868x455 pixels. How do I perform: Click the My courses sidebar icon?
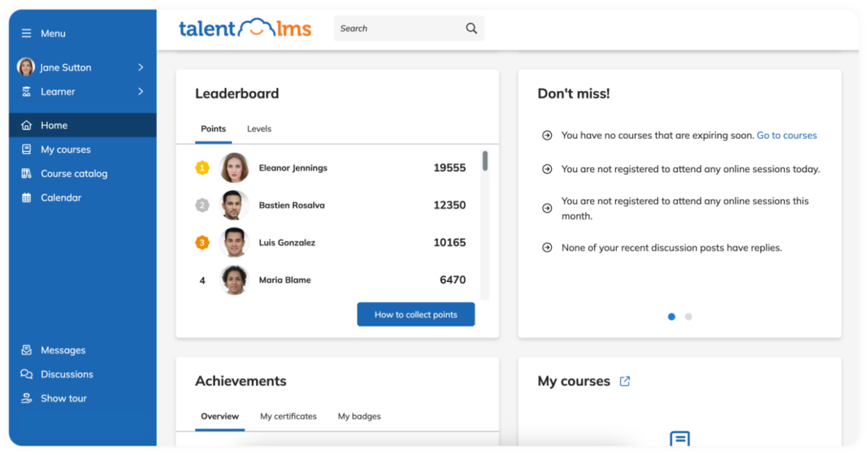point(25,149)
